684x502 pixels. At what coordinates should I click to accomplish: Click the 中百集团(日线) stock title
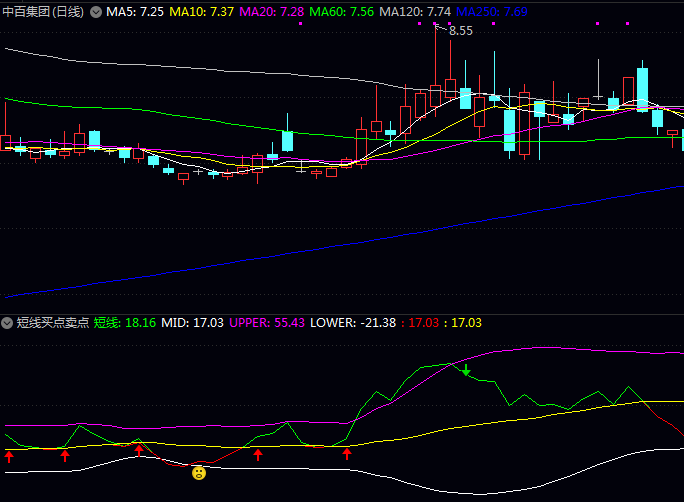tap(43, 12)
